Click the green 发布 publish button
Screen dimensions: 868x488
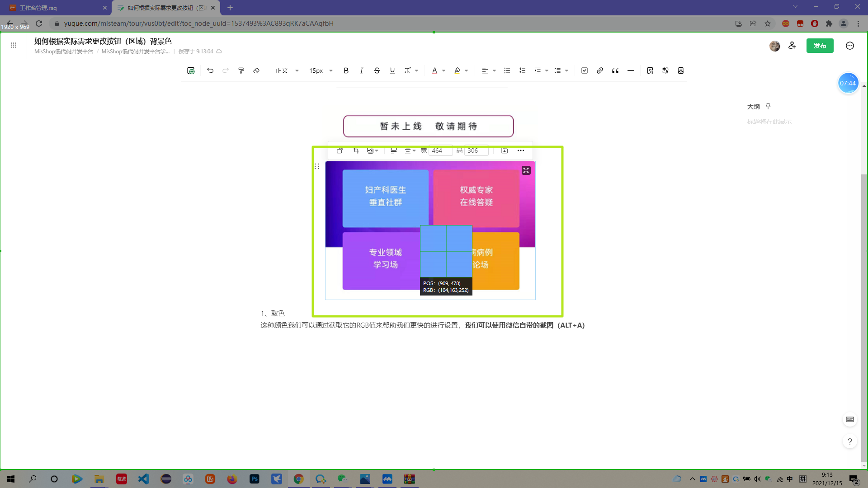tap(820, 46)
